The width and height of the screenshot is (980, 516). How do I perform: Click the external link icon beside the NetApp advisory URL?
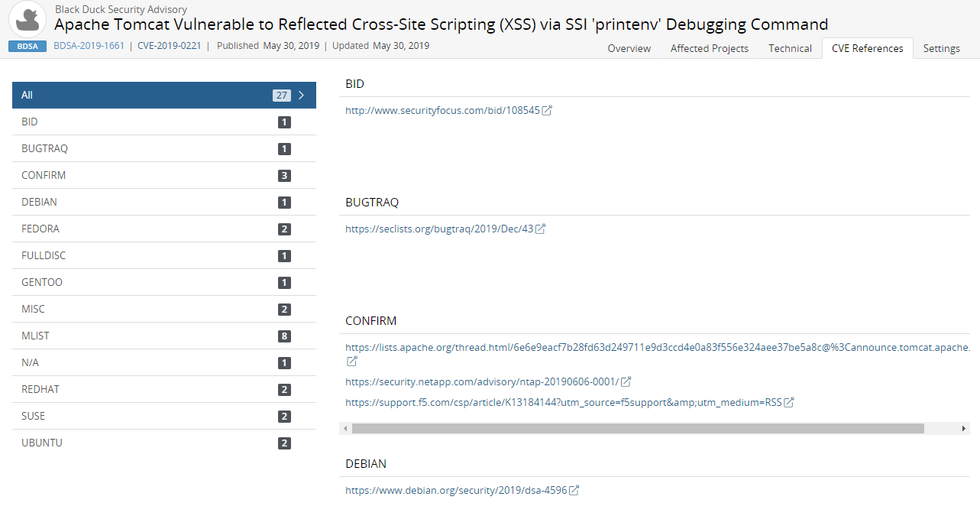click(x=626, y=381)
